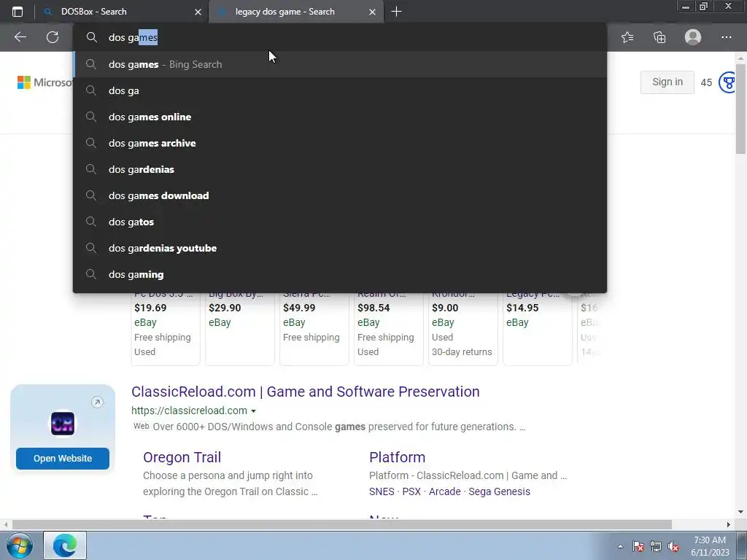The width and height of the screenshot is (747, 560).
Task: Click the Action Center flag tray icon
Action: click(638, 547)
